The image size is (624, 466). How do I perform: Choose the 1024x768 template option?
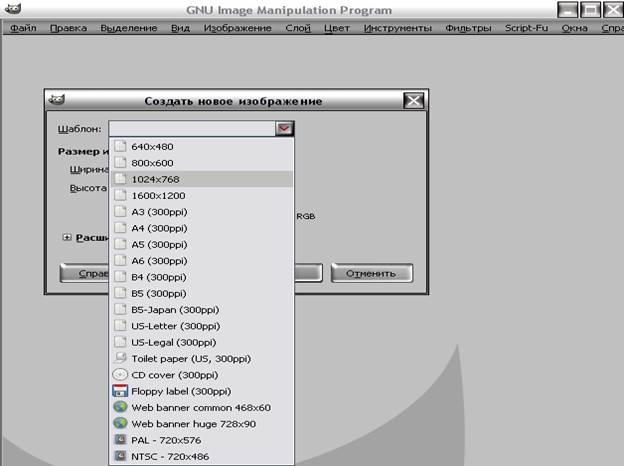[154, 179]
